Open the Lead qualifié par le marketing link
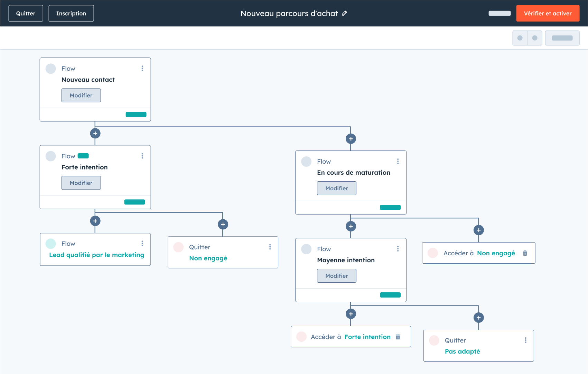 coord(96,255)
